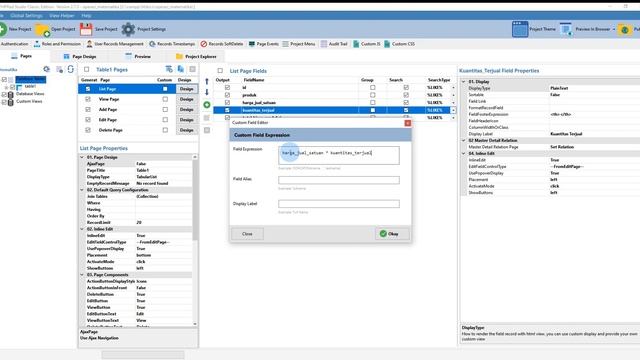Toggle Search checkbox for harga_jual_satuan field
640x360 pixels.
(x=406, y=102)
